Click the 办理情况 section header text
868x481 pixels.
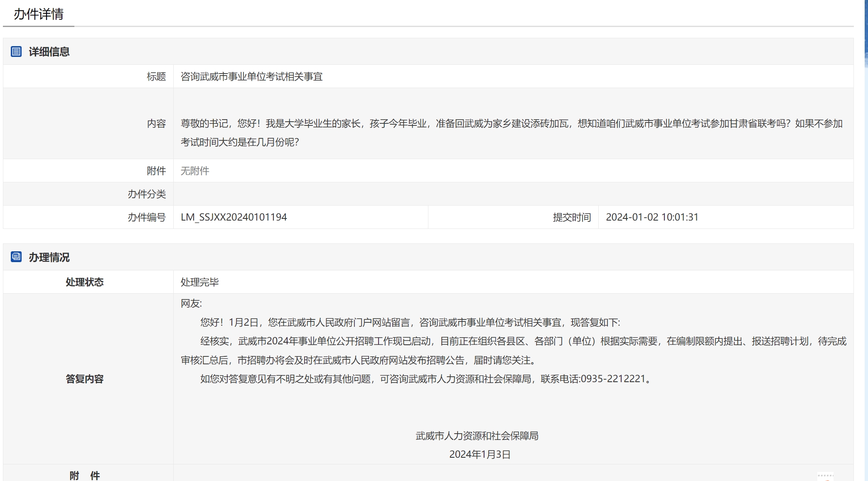point(49,258)
